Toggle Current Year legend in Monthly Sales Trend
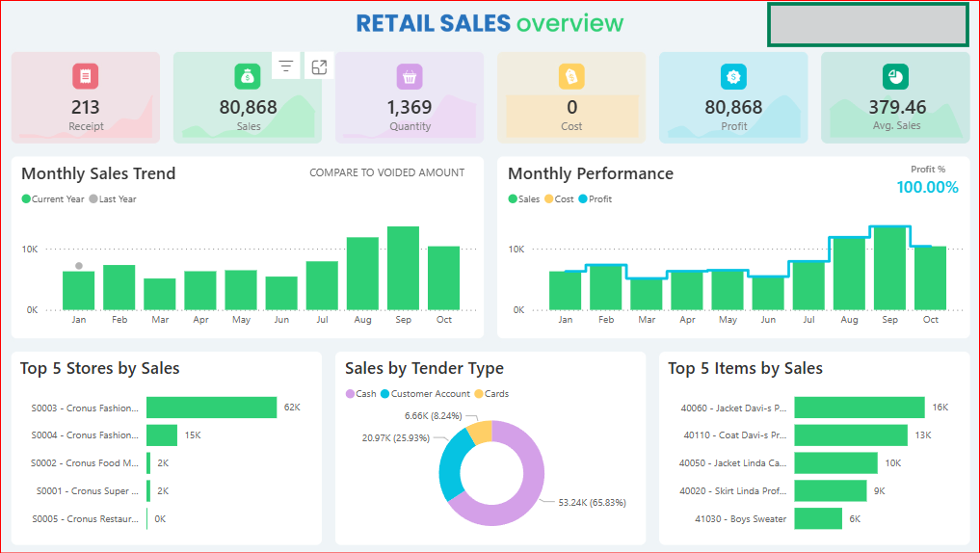The height and width of the screenshot is (553, 980). [58, 199]
